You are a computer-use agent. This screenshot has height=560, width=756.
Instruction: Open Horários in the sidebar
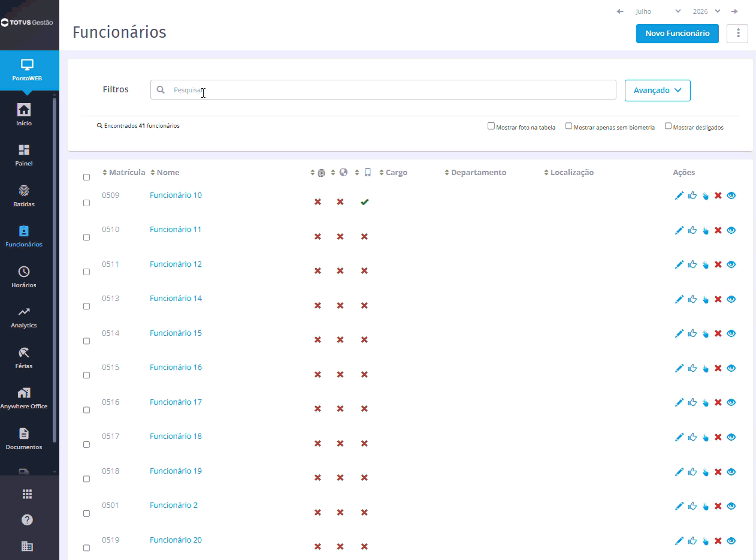pyautogui.click(x=24, y=276)
